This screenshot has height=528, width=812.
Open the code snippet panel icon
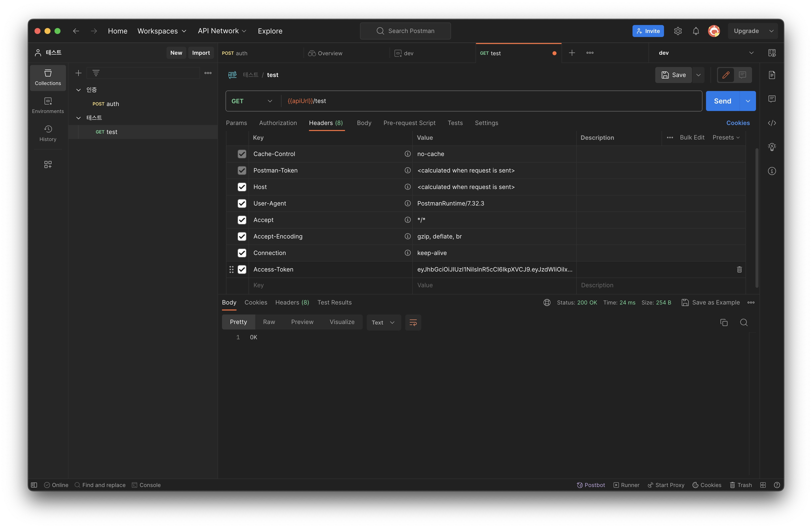772,123
